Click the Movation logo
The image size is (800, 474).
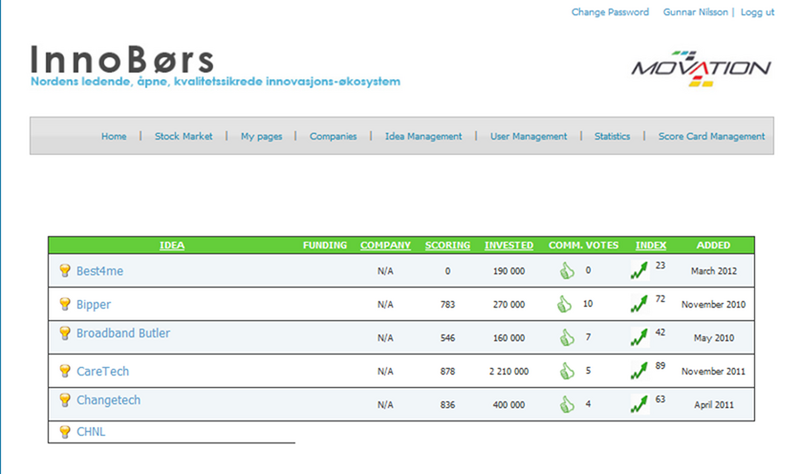(701, 68)
